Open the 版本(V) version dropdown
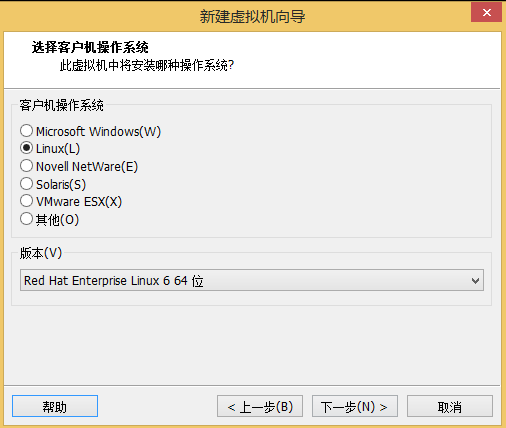 pyautogui.click(x=252, y=280)
